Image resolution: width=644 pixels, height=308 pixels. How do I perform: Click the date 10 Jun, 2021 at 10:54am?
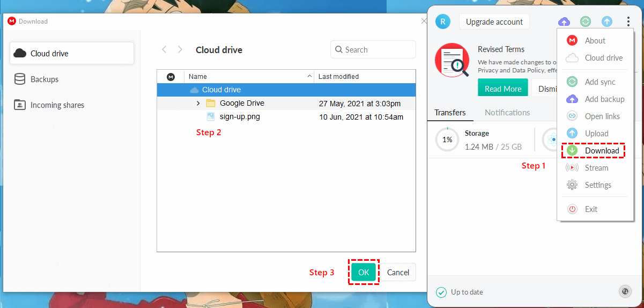point(361,116)
